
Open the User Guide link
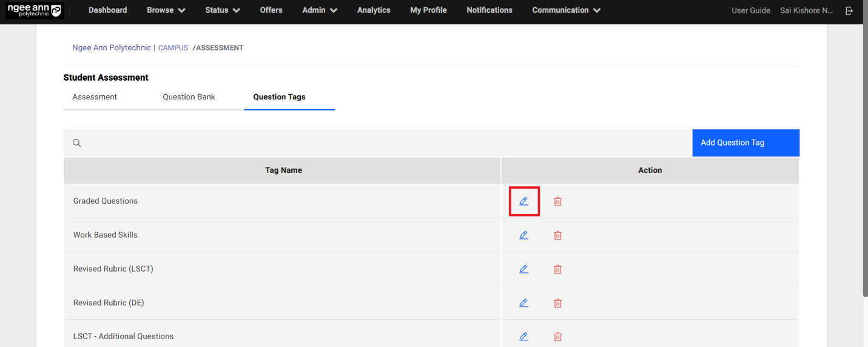[750, 10]
